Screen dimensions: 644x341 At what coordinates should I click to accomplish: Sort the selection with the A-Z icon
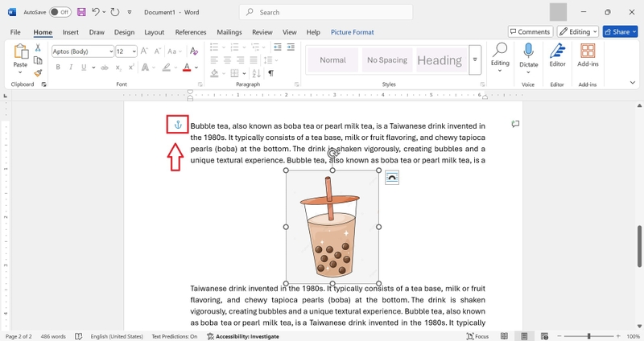pyautogui.click(x=256, y=73)
